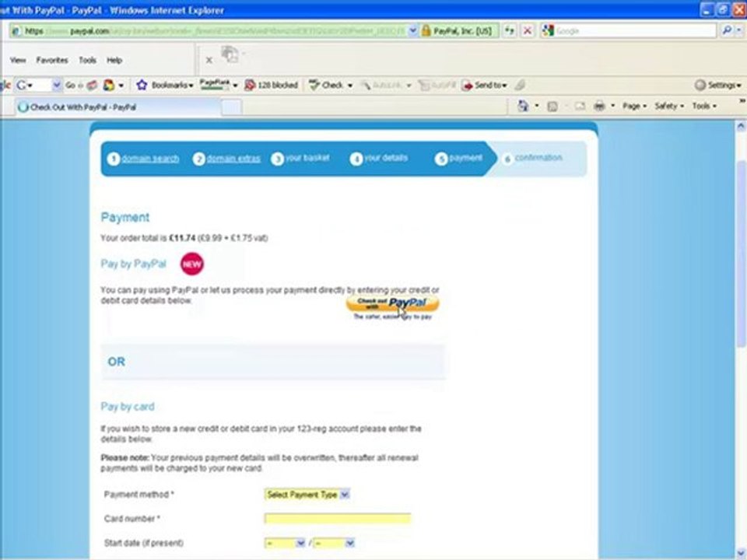The height and width of the screenshot is (560, 747).
Task: Click the PayPal, Inc. [US] certificate label
Action: click(x=462, y=31)
